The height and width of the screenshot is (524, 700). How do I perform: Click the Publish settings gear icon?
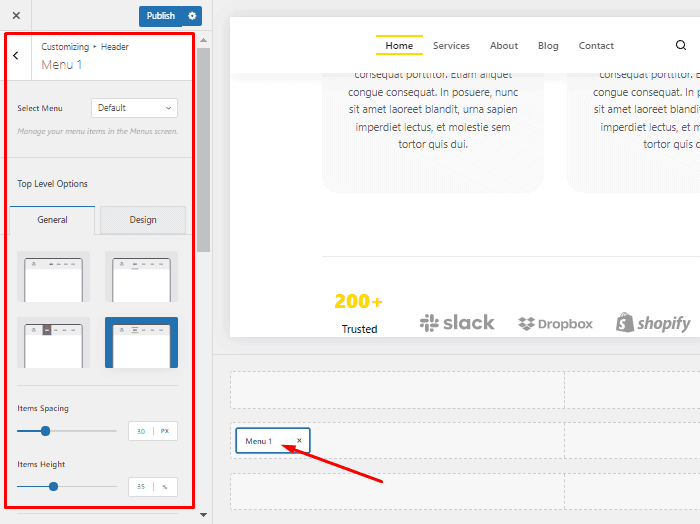(x=192, y=16)
